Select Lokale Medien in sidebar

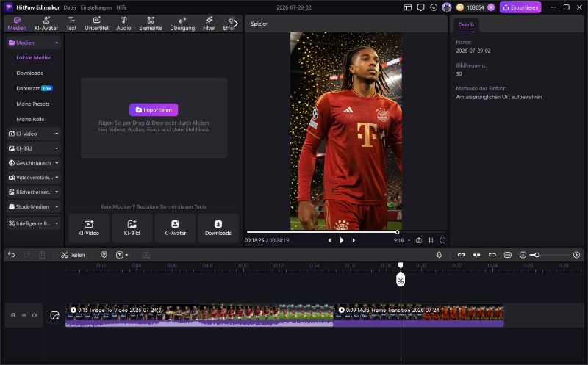coord(34,58)
